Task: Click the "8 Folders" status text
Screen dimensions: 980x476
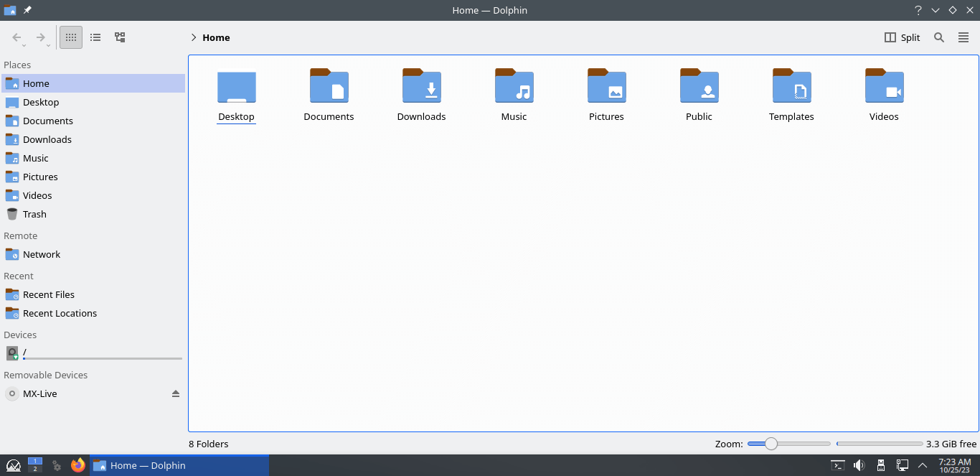Action: coord(209,444)
